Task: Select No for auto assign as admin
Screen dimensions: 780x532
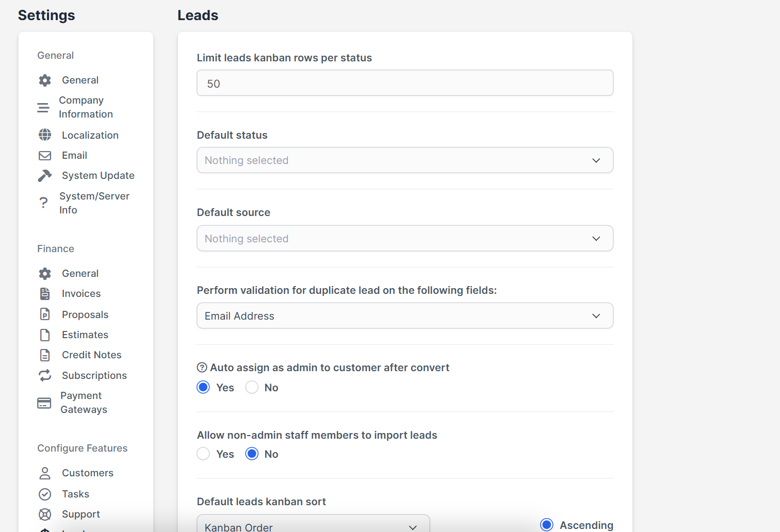Action: pyautogui.click(x=252, y=387)
